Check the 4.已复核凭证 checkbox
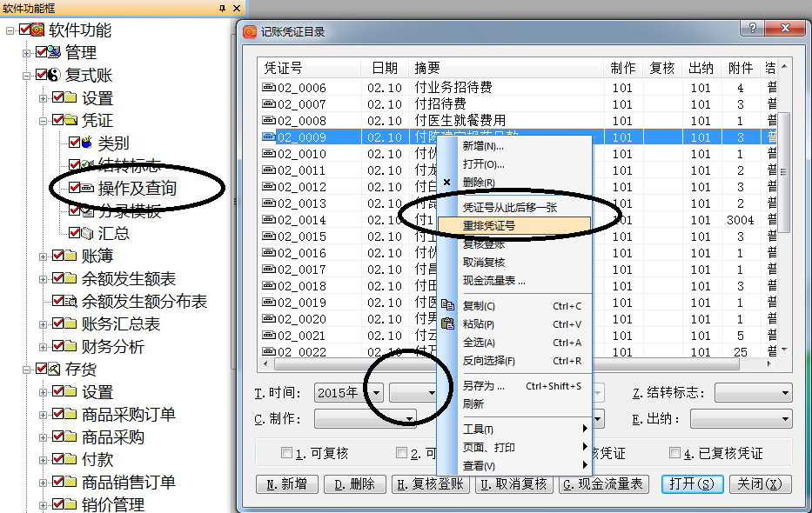This screenshot has width=812, height=513. click(x=674, y=452)
